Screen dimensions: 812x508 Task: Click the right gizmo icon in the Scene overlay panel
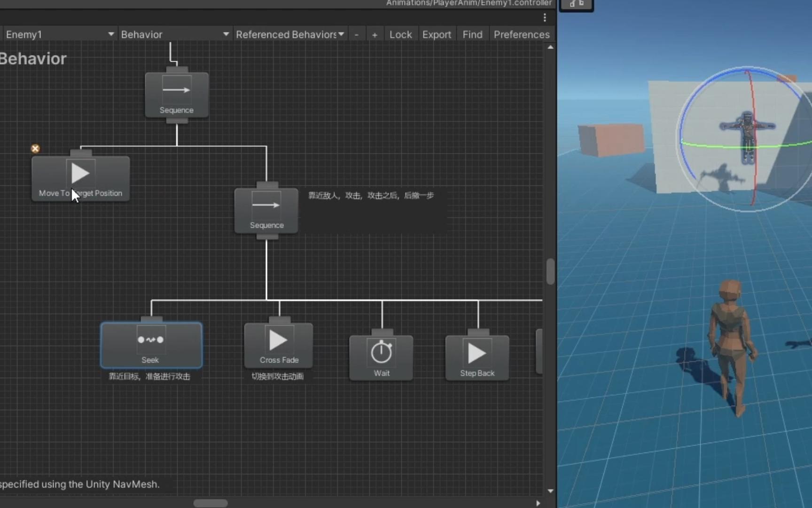(x=581, y=4)
